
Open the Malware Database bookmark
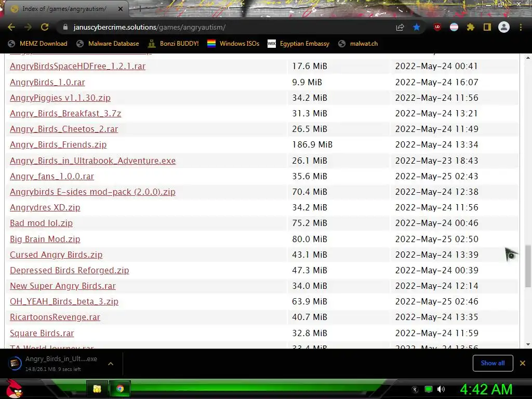tap(108, 44)
